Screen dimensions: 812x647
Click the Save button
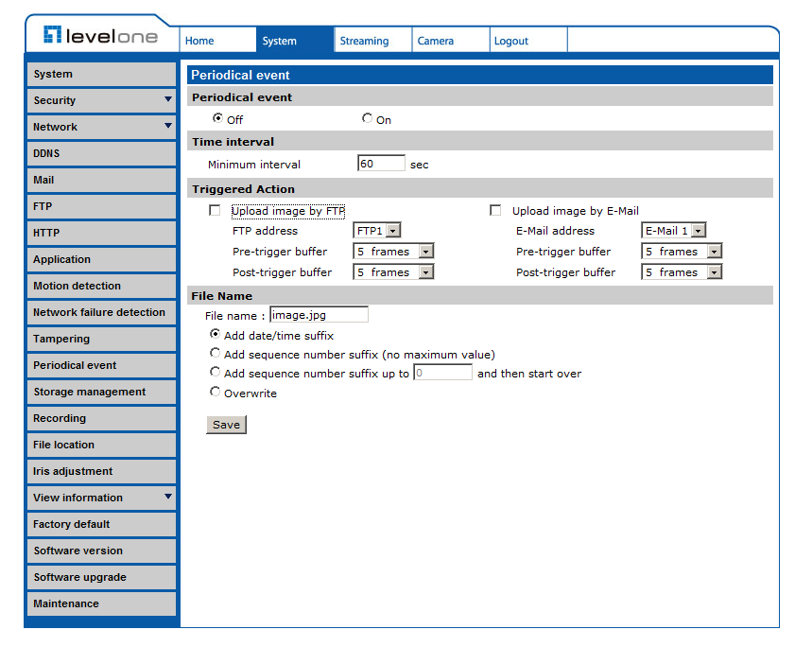click(226, 425)
